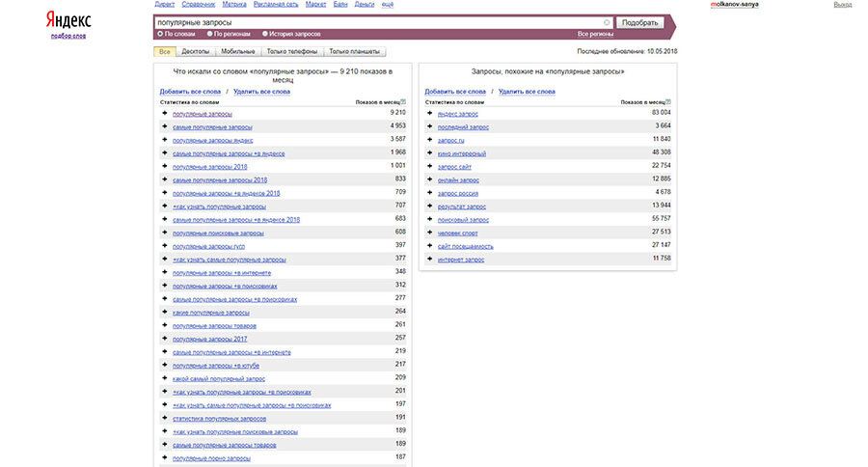
Task: Open query 'популярные запросы +в ютубе'
Action: [216, 366]
